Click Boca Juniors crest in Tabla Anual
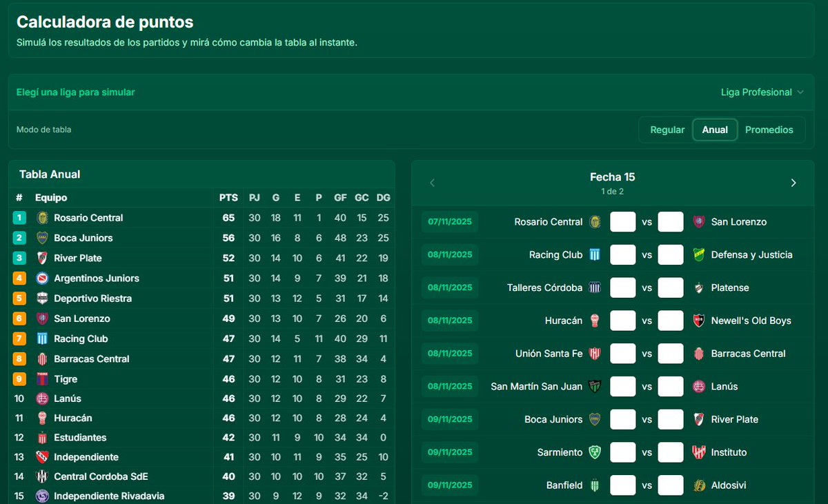 (41, 238)
